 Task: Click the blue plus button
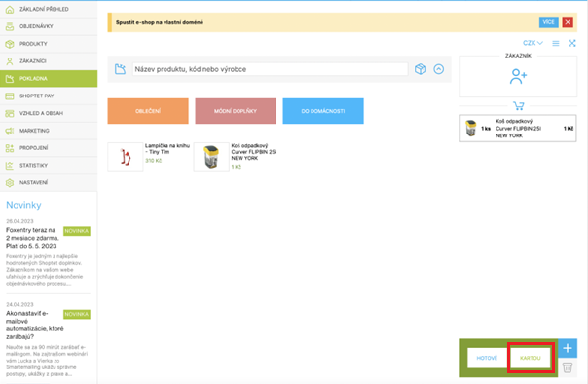pyautogui.click(x=568, y=348)
